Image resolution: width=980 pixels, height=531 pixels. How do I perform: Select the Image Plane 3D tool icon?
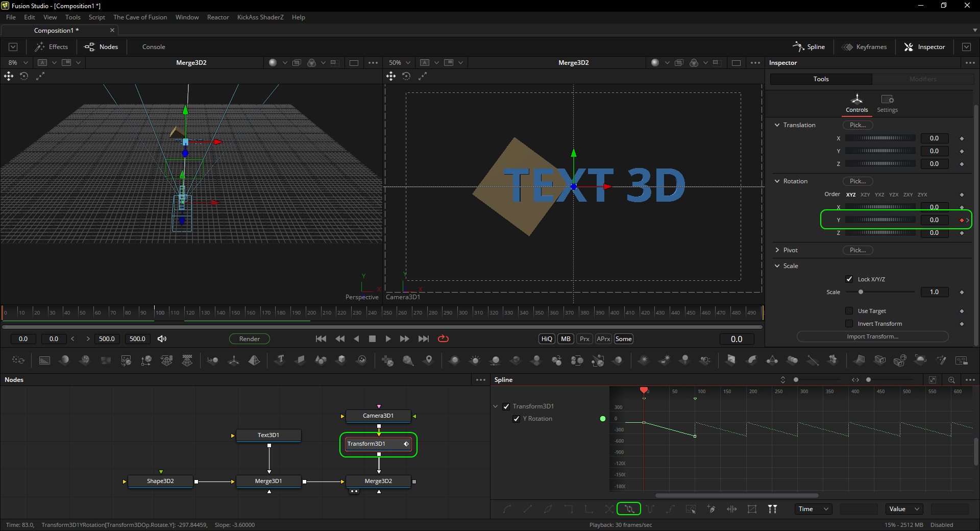(x=300, y=360)
